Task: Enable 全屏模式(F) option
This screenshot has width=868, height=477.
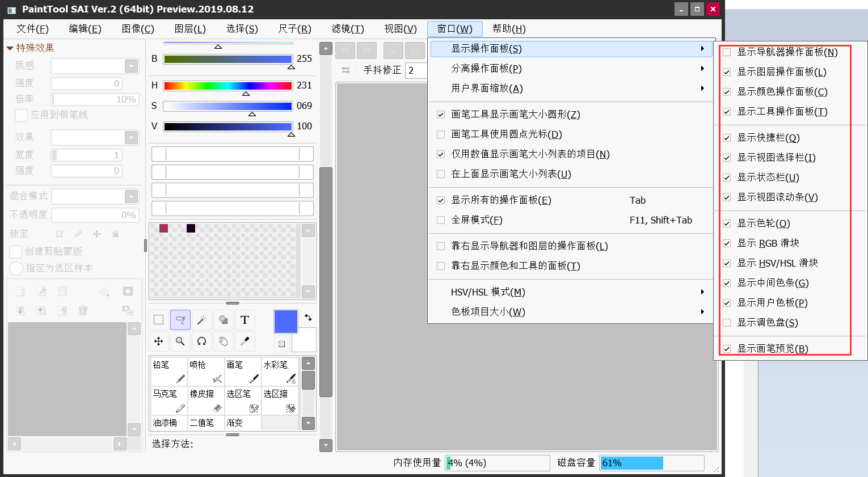Action: [441, 220]
